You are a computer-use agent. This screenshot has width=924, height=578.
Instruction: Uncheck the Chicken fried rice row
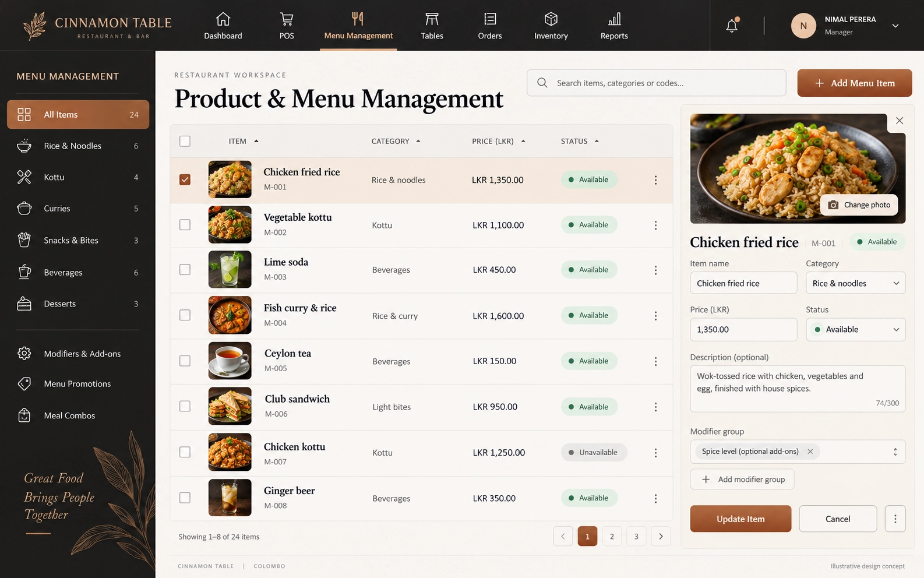185,179
